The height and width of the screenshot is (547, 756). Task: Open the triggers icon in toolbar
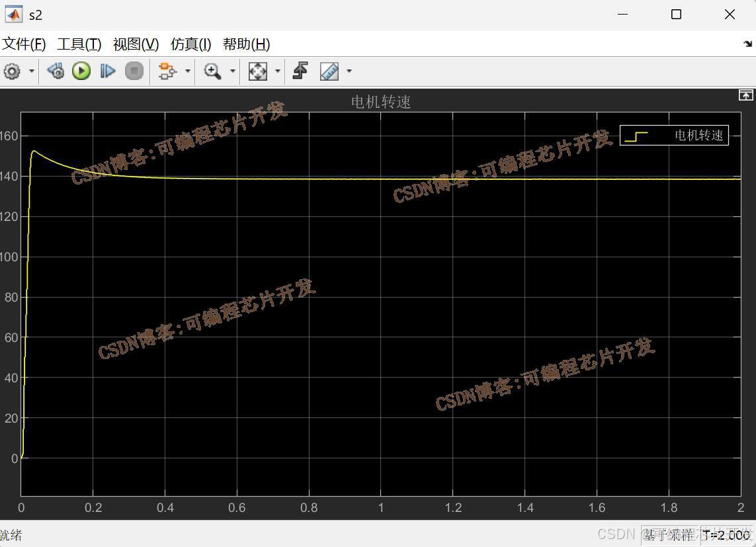tap(300, 71)
